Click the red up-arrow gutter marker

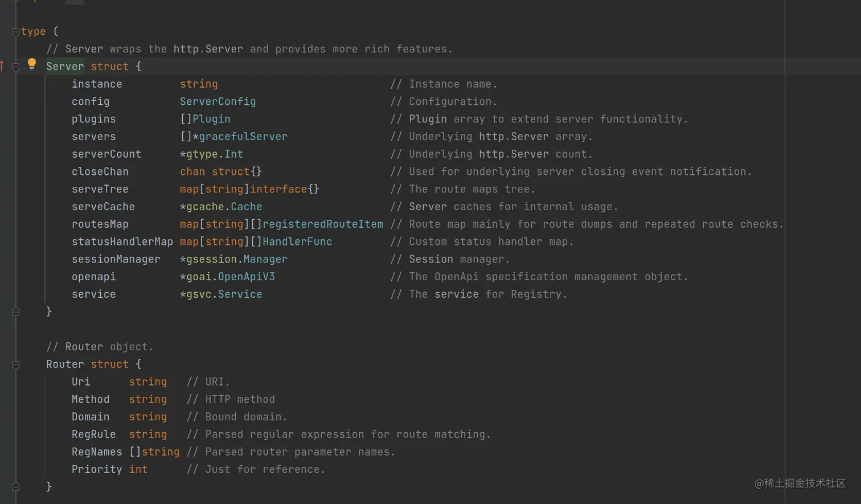pos(2,66)
